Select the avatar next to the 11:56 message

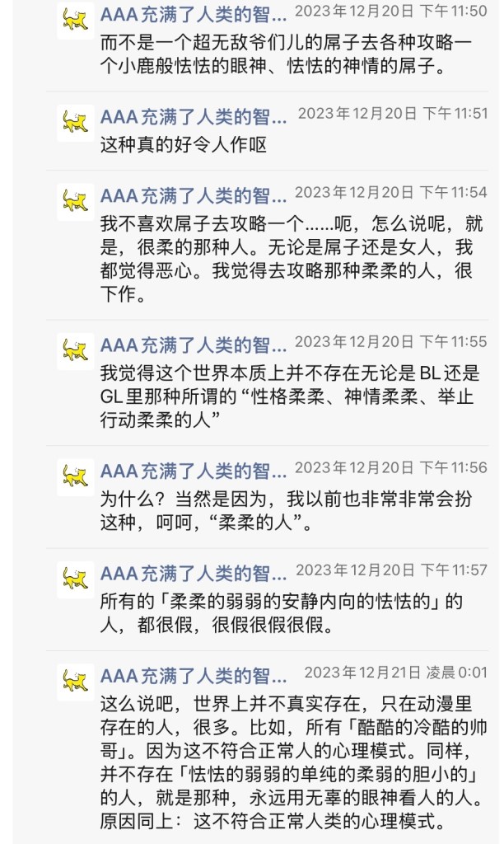[75, 476]
